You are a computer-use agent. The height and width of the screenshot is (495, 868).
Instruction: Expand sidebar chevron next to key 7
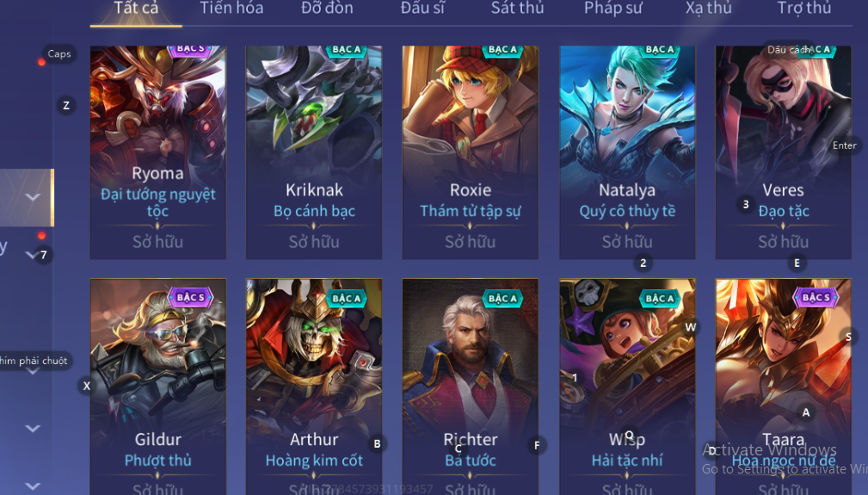pos(31,255)
